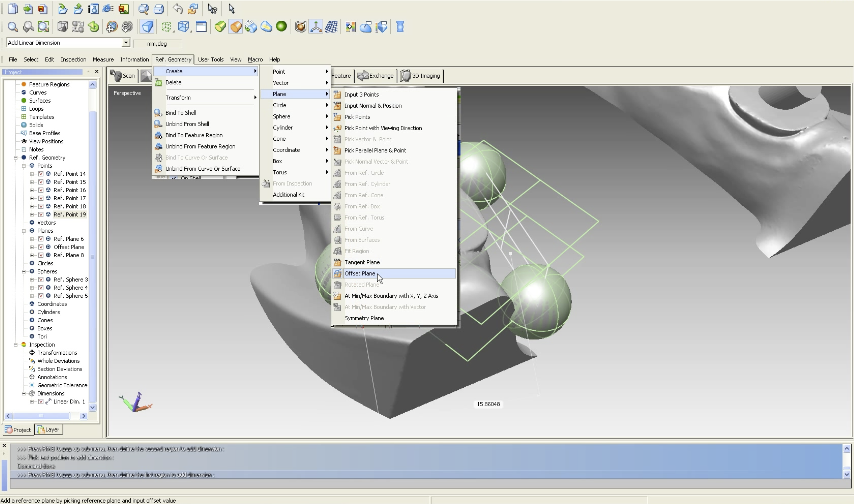Click the Exchange tab button
The image size is (854, 504).
point(376,76)
